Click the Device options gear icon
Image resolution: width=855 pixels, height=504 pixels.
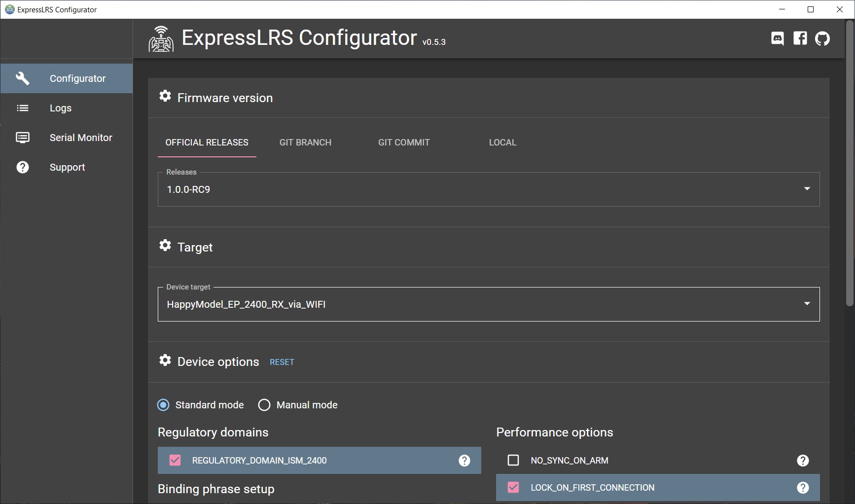[165, 360]
